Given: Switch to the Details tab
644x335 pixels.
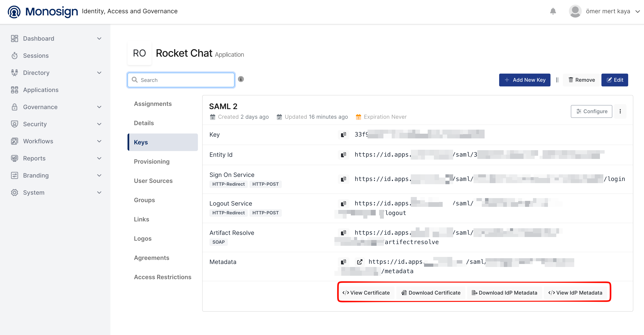Looking at the screenshot, I should 144,123.
